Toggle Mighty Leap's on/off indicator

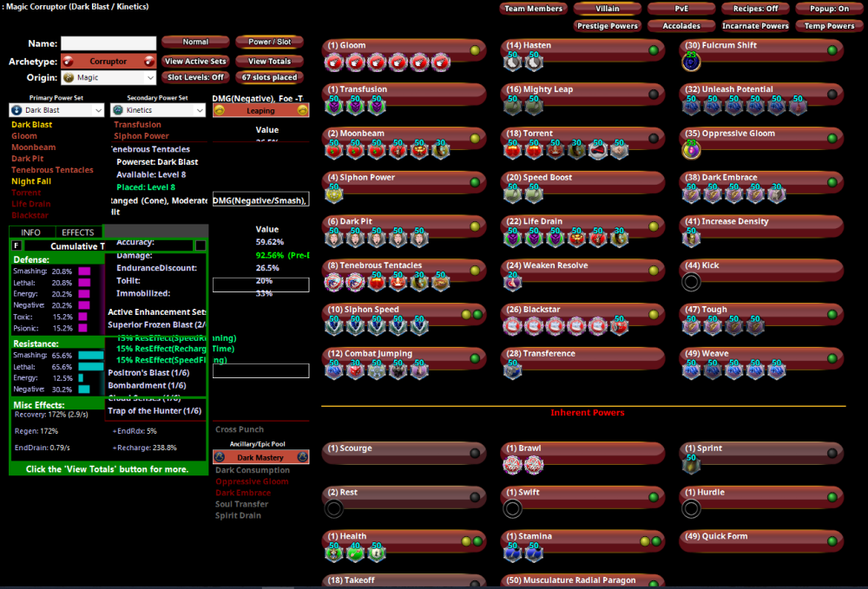click(x=654, y=95)
